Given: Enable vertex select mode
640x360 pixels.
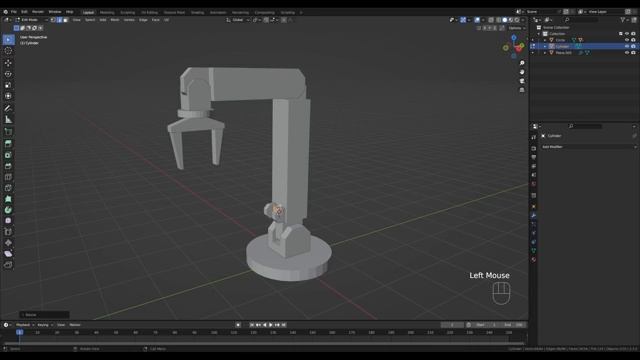Looking at the screenshot, I should point(53,20).
